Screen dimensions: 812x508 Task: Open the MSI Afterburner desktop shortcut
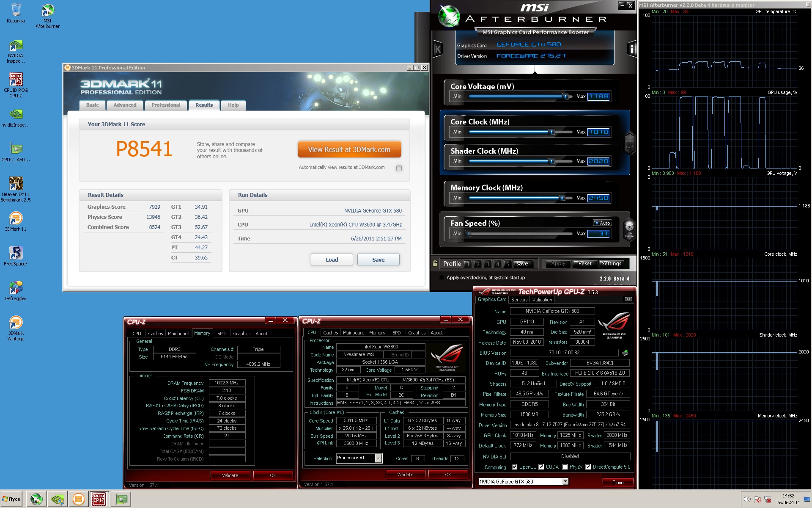click(x=47, y=15)
